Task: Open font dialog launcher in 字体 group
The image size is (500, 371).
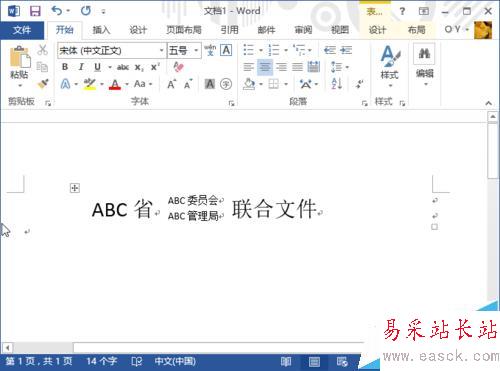Action: click(231, 104)
